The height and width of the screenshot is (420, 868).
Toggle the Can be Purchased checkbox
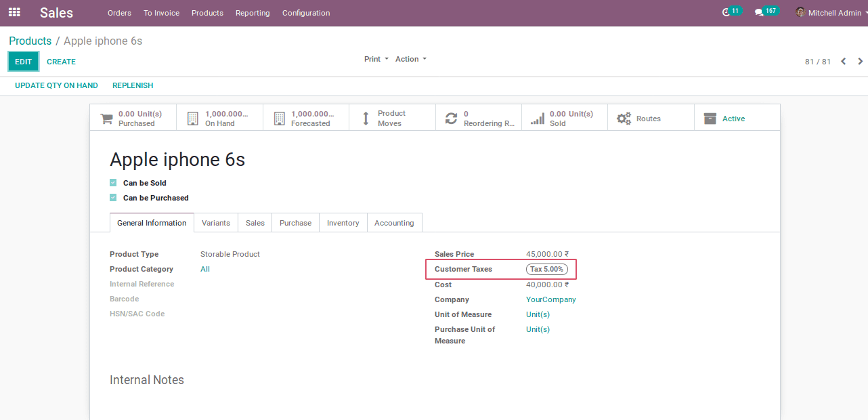[x=113, y=198]
